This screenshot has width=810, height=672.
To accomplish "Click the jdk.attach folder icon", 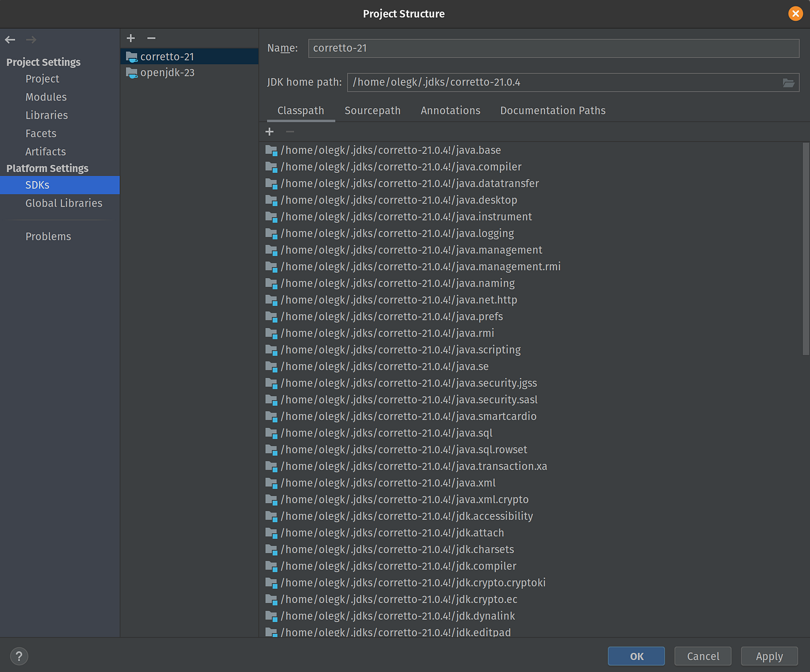I will [x=271, y=533].
